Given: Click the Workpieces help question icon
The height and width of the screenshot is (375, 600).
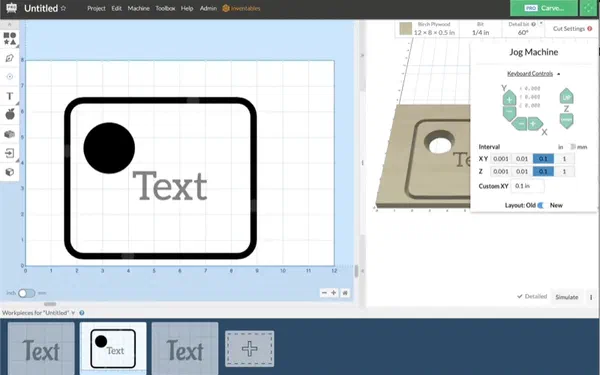Looking at the screenshot, I should click(x=82, y=313).
